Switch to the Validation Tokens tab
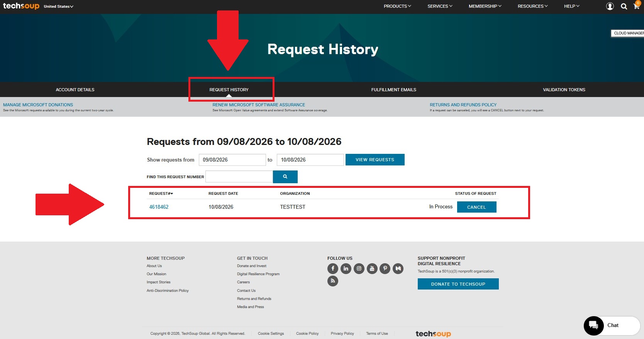The image size is (644, 339). (564, 90)
